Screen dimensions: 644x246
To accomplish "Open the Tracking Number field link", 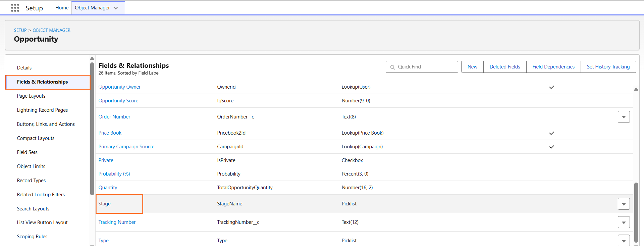I will click(117, 222).
